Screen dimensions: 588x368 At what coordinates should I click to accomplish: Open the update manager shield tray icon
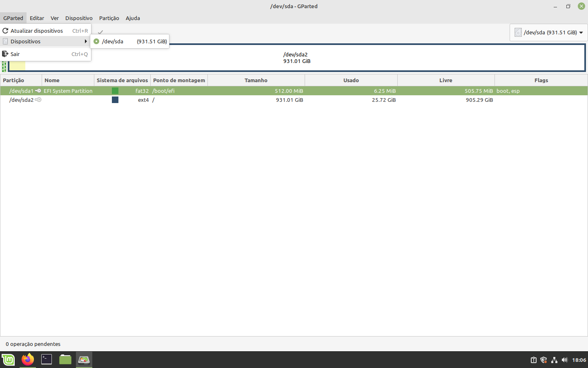point(543,360)
